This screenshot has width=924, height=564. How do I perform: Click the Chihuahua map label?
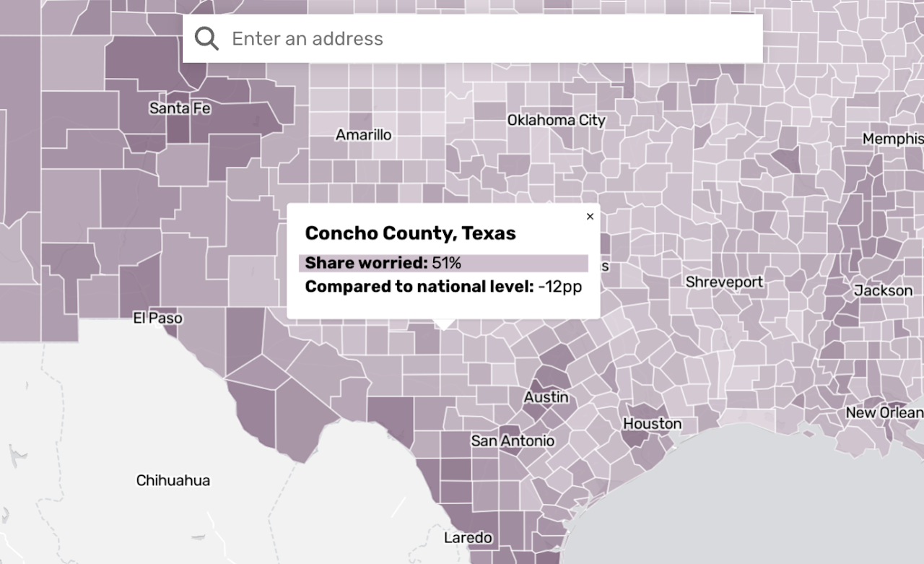click(173, 480)
